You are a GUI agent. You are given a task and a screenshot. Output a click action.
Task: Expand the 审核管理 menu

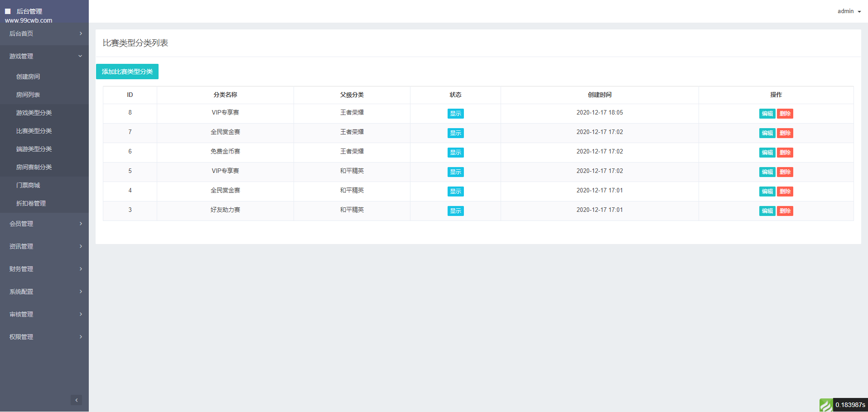click(x=44, y=314)
